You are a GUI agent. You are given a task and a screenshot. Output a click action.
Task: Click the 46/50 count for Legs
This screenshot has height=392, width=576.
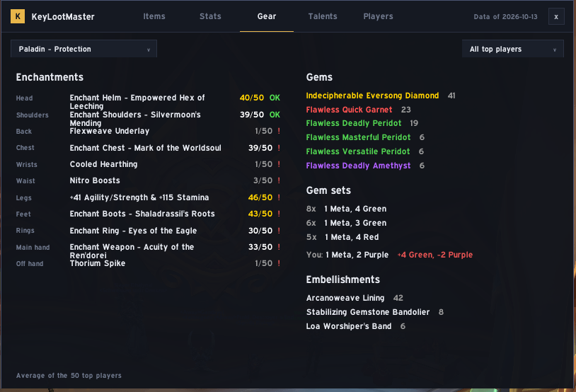[260, 197]
